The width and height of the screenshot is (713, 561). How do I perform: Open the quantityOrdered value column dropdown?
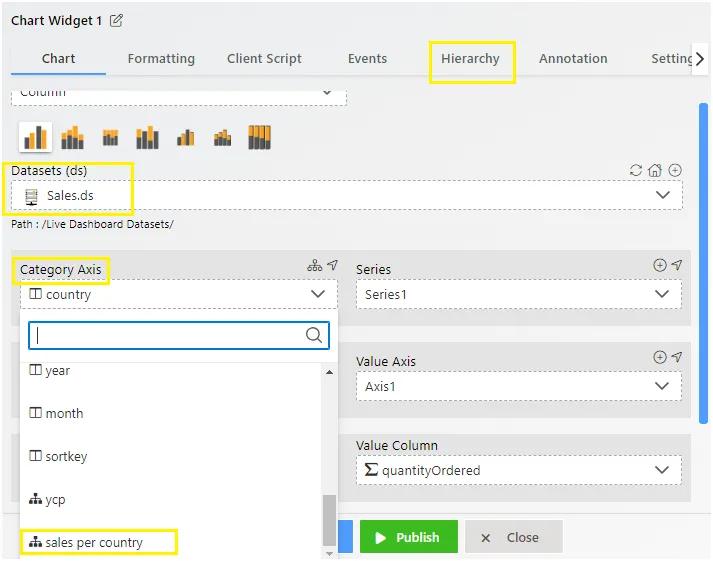click(x=519, y=470)
